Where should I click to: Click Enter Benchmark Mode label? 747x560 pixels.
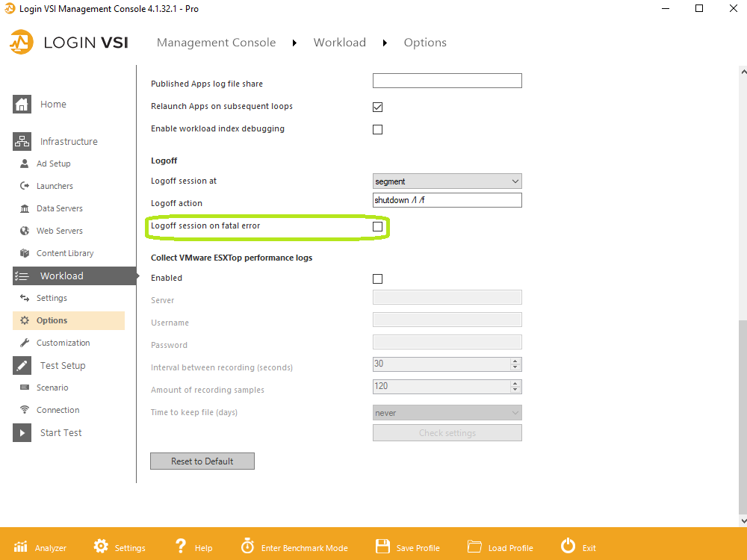coord(305,548)
